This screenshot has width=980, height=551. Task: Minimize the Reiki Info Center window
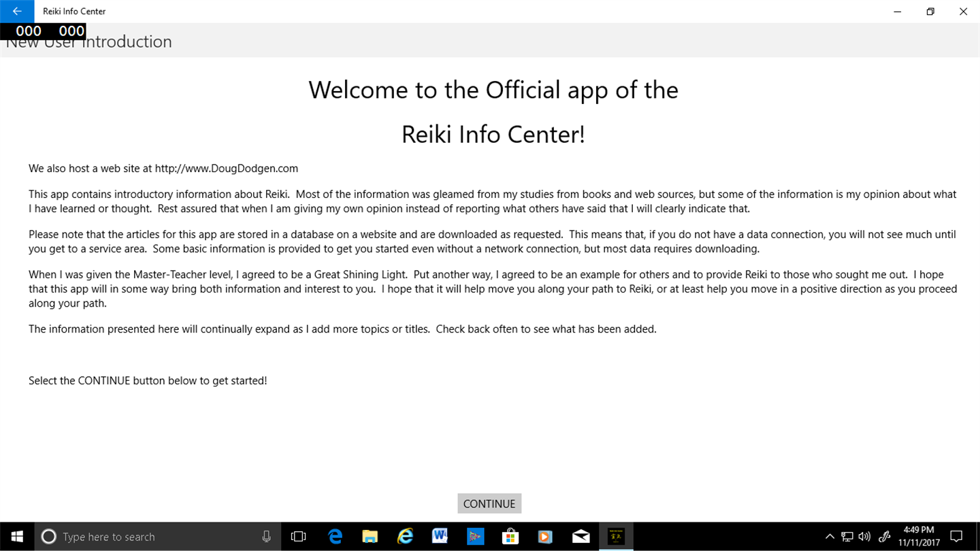tap(898, 12)
